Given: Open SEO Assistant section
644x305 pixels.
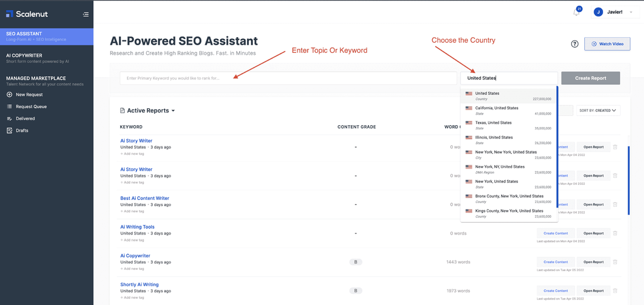Looking at the screenshot, I should pos(47,36).
